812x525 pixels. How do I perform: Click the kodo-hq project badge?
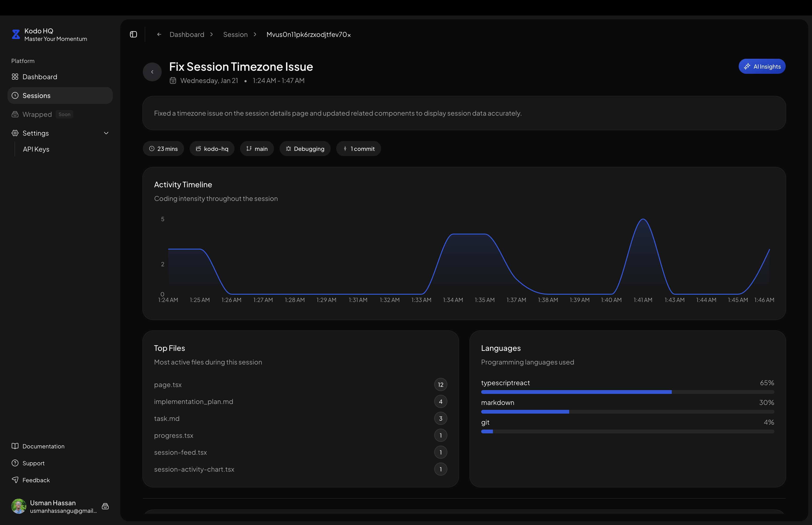point(212,149)
